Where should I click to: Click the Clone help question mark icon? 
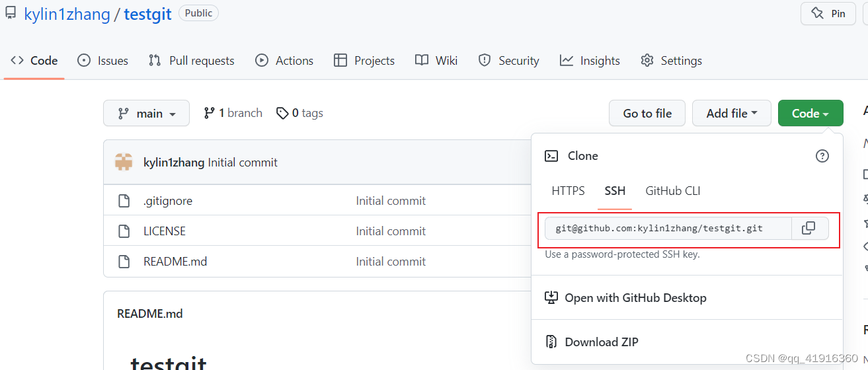coord(822,156)
